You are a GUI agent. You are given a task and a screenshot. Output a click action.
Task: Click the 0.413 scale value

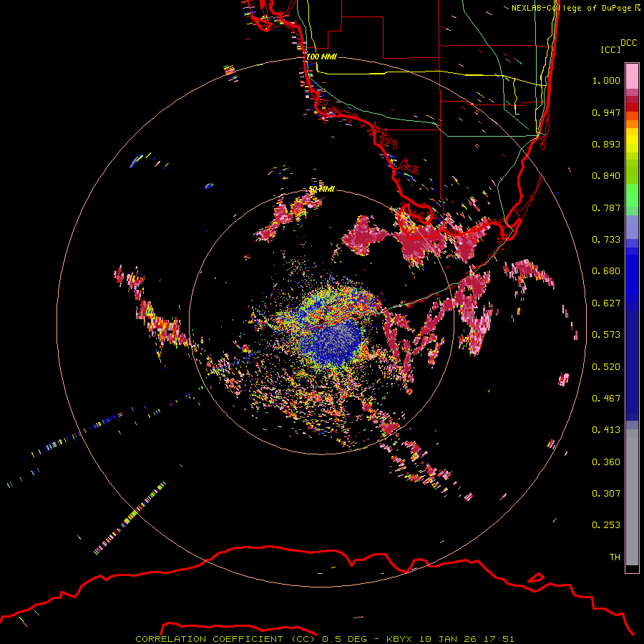point(606,430)
